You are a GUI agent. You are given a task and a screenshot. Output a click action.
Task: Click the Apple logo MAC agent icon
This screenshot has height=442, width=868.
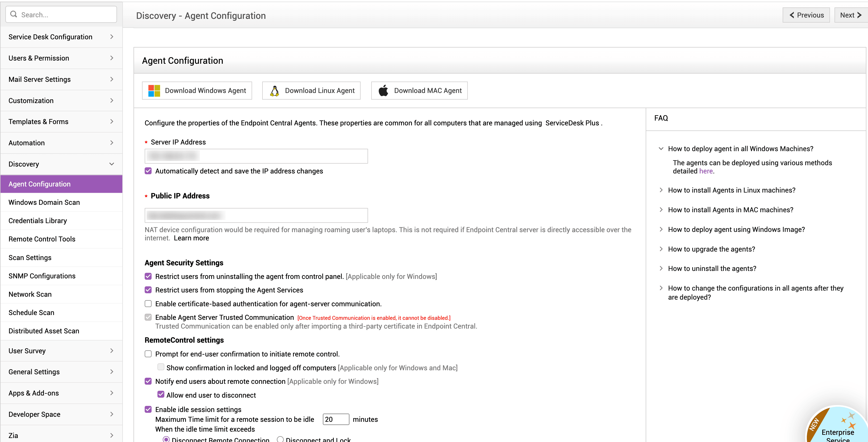click(383, 91)
